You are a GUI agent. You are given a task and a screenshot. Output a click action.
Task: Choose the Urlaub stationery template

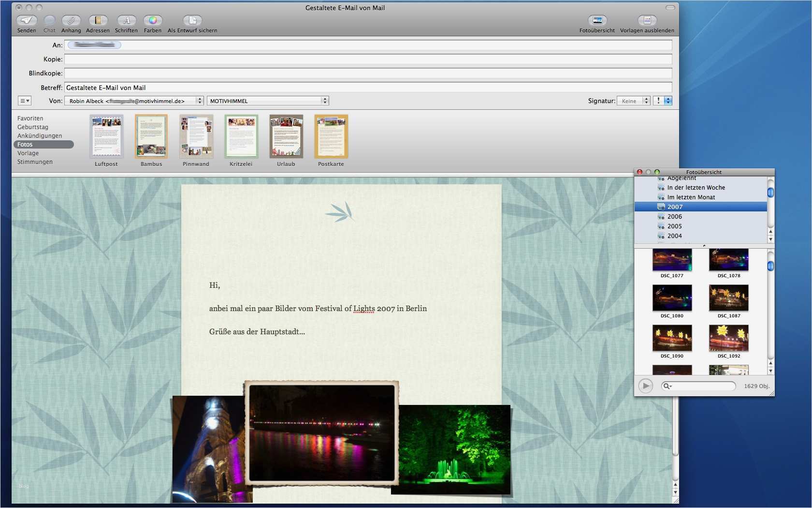[286, 137]
